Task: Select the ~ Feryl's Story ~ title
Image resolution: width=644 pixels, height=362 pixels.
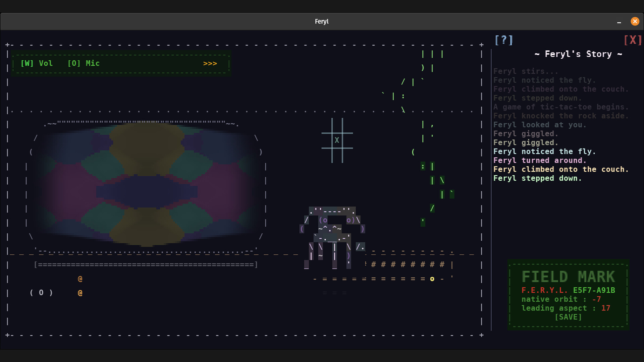Action: pos(578,54)
